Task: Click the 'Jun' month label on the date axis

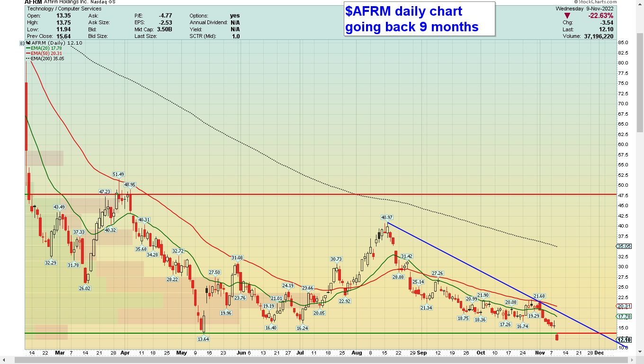Action: 241,353
